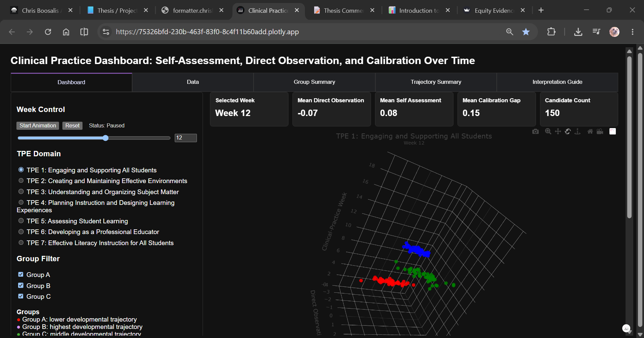644x338 pixels.
Task: Open the browser extensions puzzle icon
Action: [551, 32]
